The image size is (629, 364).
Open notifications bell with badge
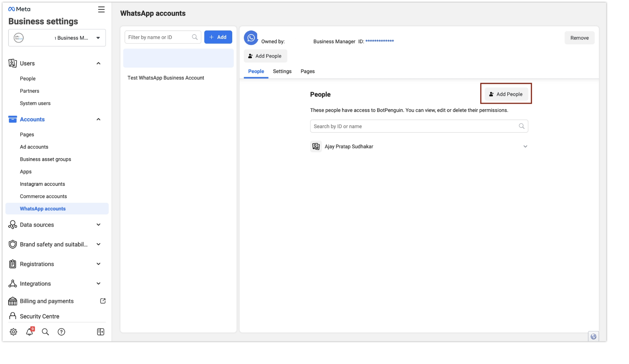[29, 332]
